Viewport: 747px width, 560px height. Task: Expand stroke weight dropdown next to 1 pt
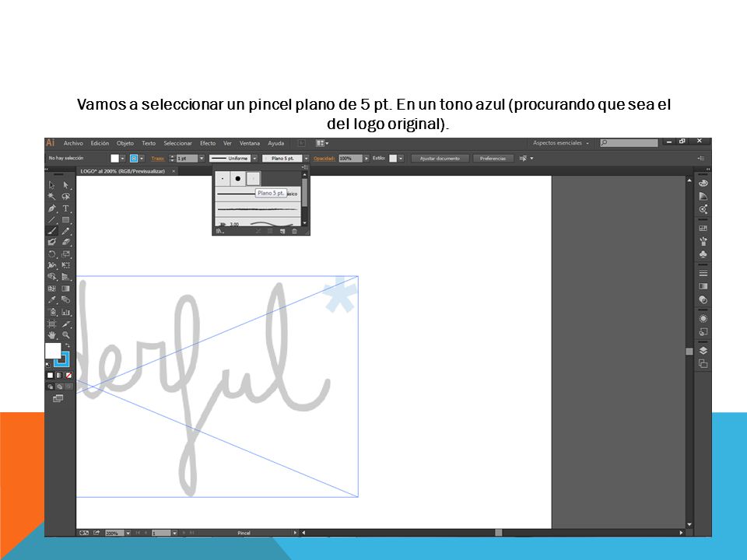202,159
